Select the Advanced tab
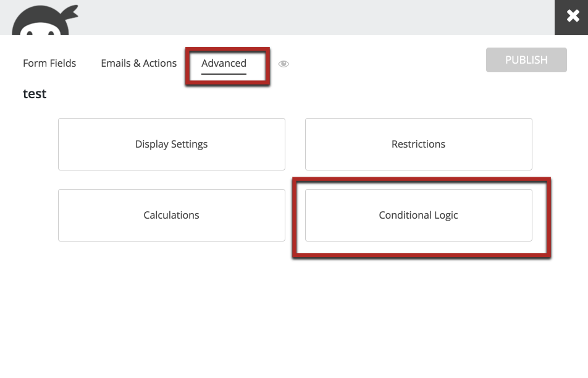Viewport: 588px width, 378px height. (224, 63)
